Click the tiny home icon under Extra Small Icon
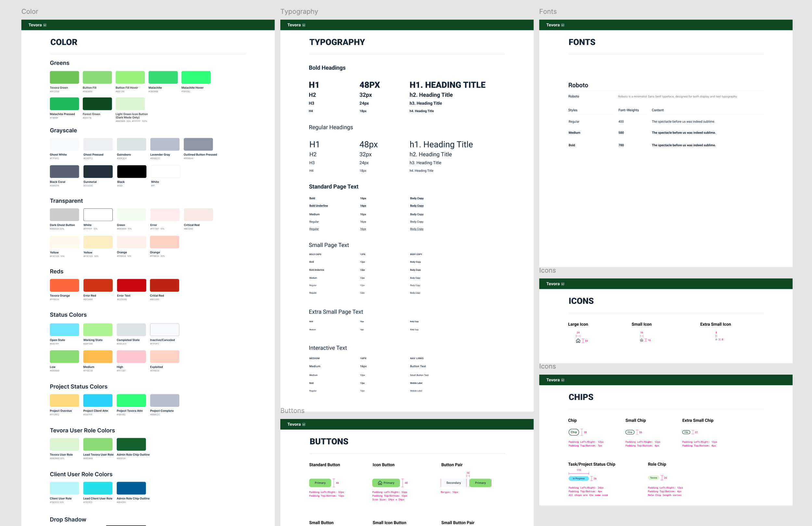 [716, 339]
